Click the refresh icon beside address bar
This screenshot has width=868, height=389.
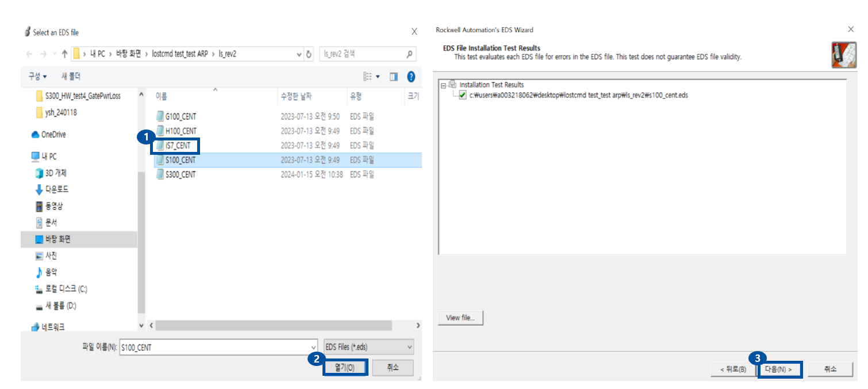308,54
